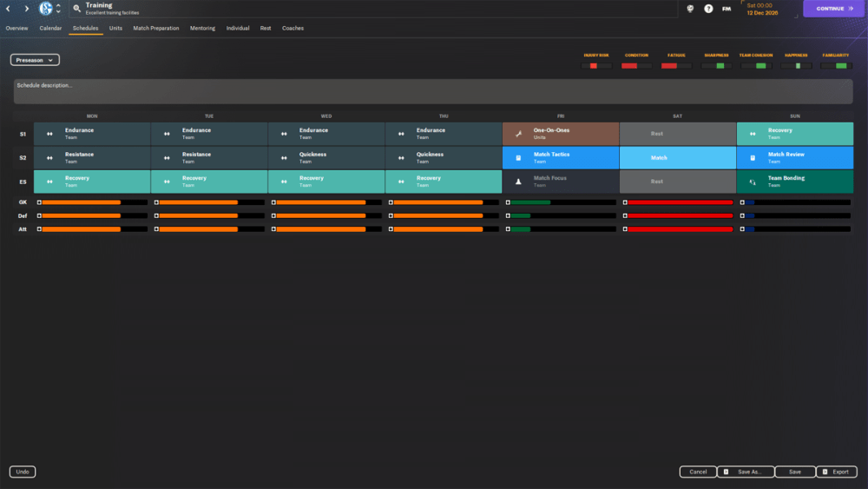This screenshot has width=868, height=489.
Task: Switch to the Match Preparation tab
Action: [156, 28]
